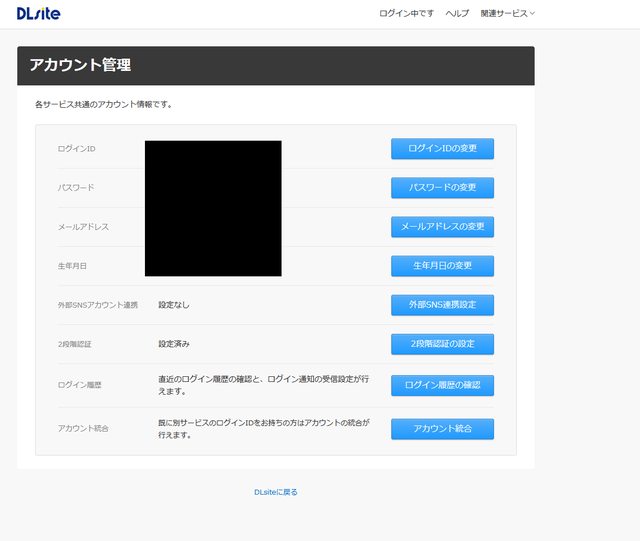Click the ログイン中です status text
The width and height of the screenshot is (640, 541).
(x=406, y=13)
